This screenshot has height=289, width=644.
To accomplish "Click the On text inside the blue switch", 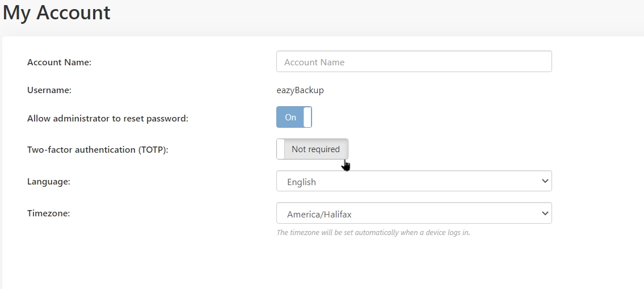I will [x=291, y=117].
